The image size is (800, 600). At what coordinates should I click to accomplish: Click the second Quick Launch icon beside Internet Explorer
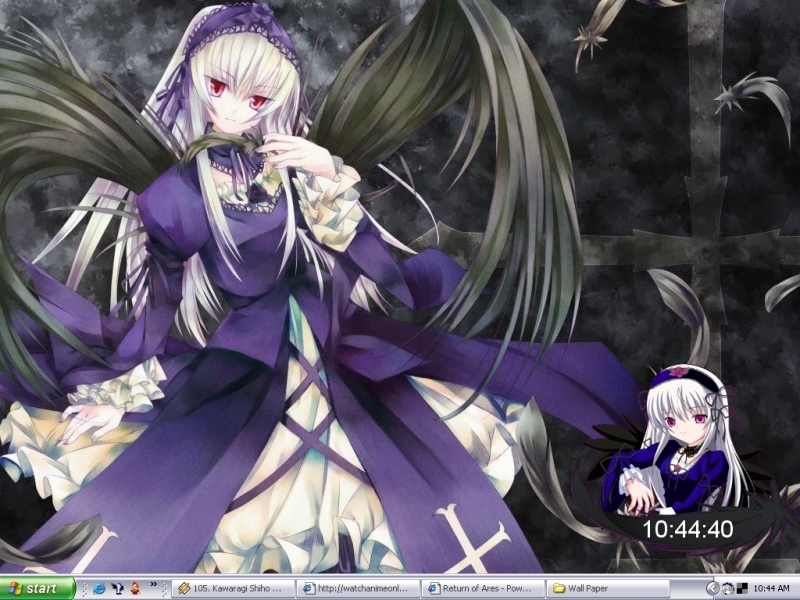(117, 588)
